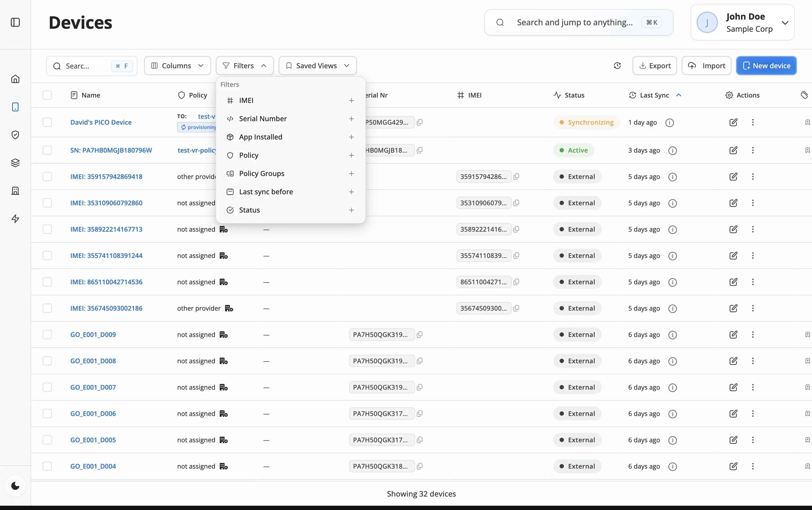Expand the Columns dropdown

point(177,66)
